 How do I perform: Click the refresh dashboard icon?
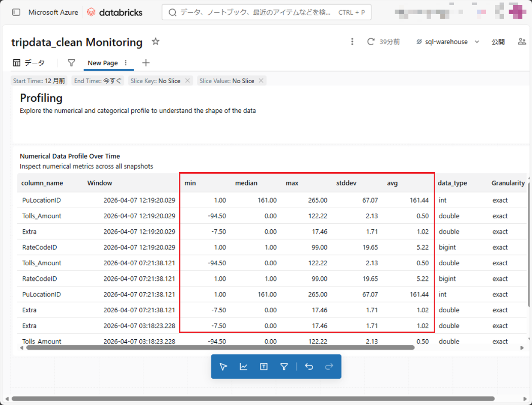371,42
